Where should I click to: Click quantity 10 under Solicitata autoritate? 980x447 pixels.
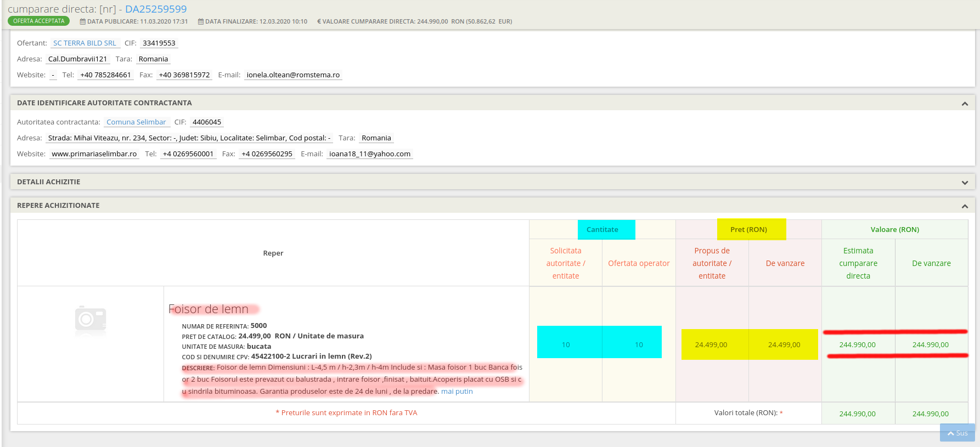(566, 344)
